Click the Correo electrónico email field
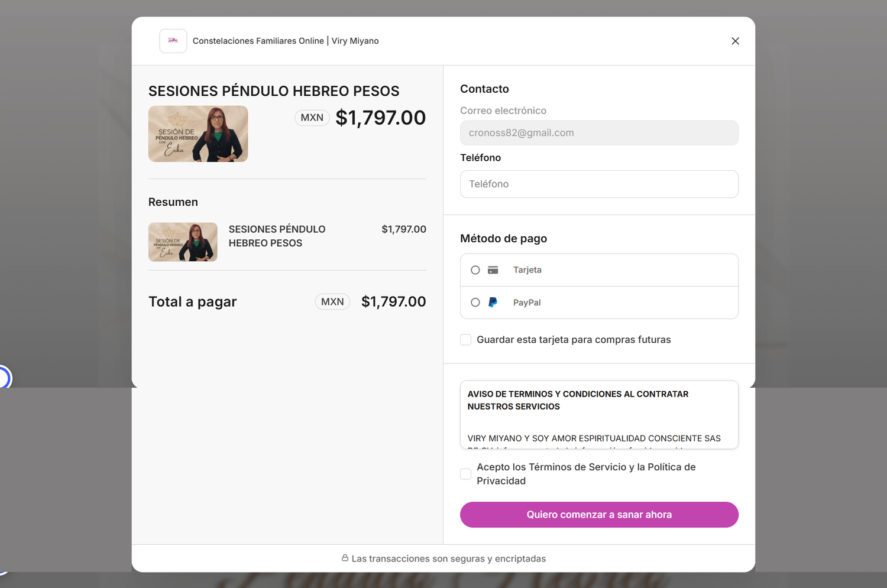The image size is (887, 588). pos(599,133)
